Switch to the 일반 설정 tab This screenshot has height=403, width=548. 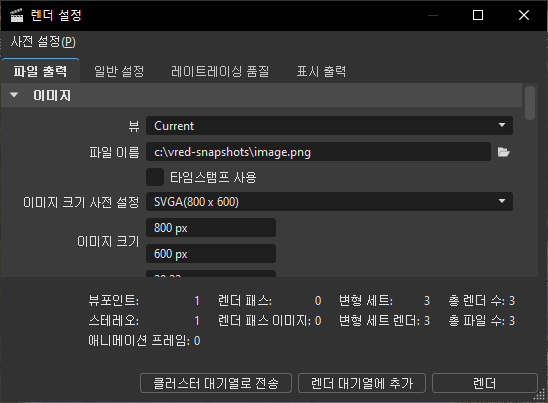(119, 71)
